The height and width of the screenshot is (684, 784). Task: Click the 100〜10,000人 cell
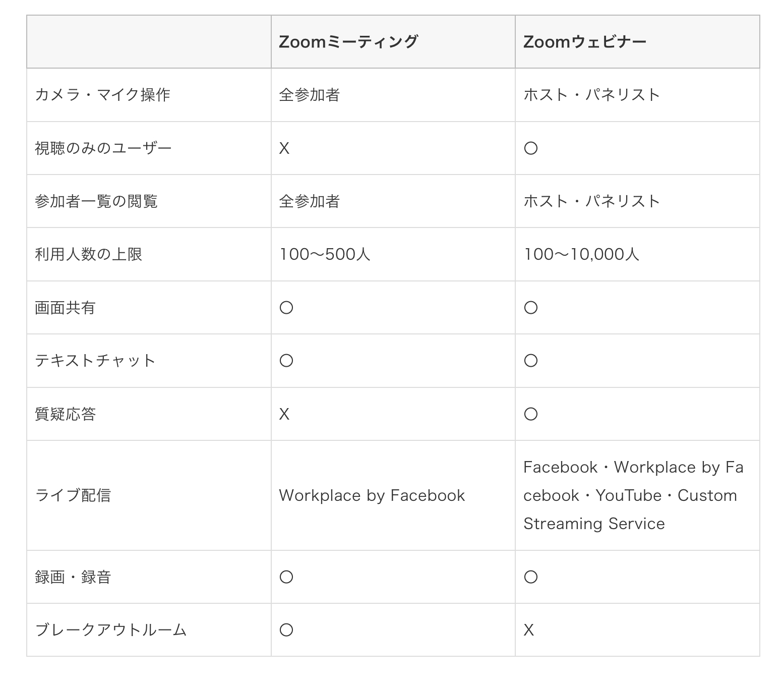coord(581,254)
